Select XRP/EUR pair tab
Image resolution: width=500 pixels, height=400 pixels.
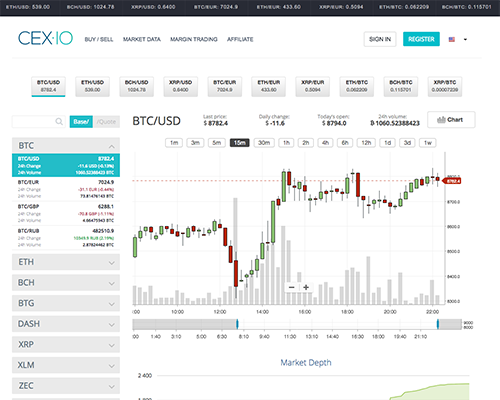(313, 86)
